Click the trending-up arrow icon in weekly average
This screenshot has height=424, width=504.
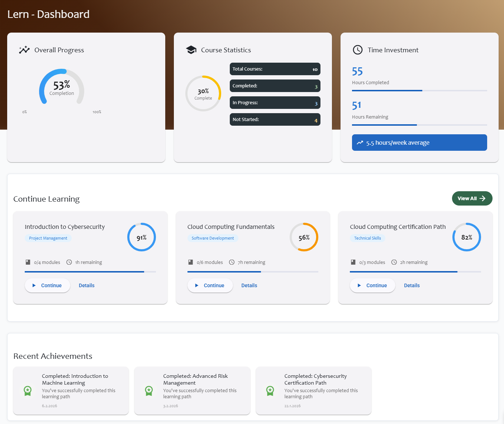click(360, 143)
